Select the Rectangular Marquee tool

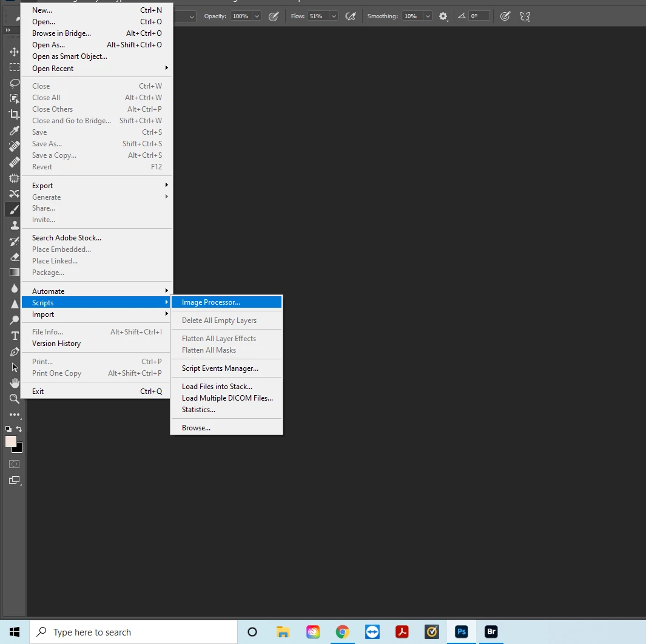14,67
